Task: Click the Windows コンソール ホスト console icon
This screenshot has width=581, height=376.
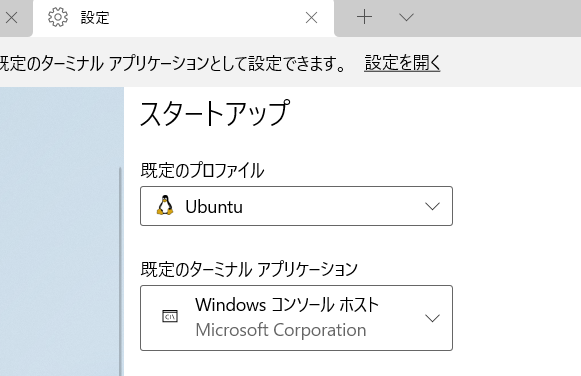Action: (x=170, y=316)
